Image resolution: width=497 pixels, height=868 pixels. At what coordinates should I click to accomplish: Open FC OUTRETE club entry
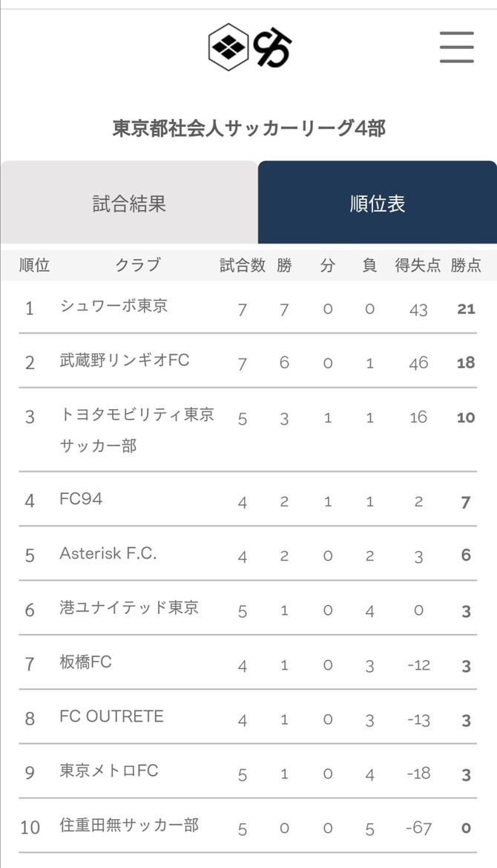coord(111,717)
